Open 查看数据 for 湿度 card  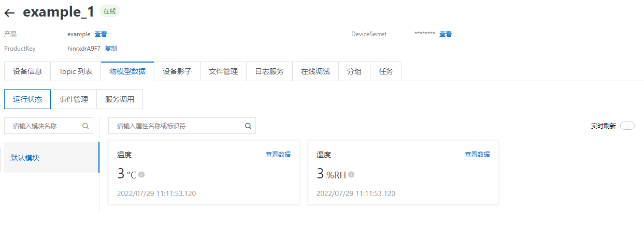[x=477, y=154]
